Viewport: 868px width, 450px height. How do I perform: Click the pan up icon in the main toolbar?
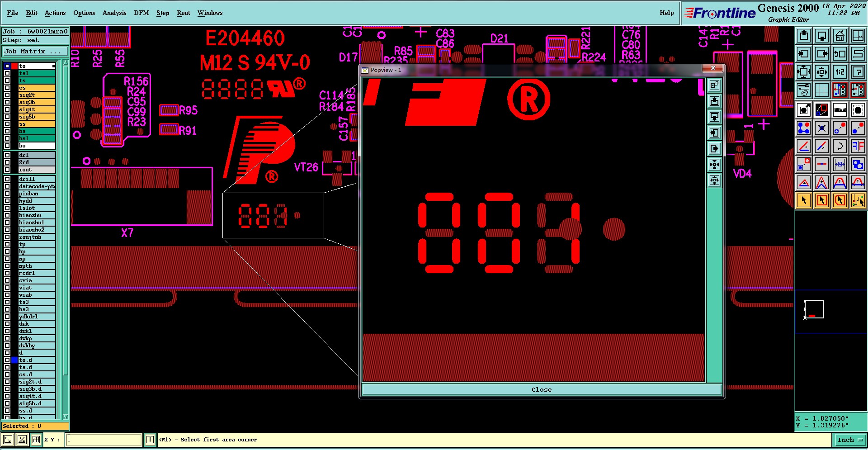tap(804, 36)
